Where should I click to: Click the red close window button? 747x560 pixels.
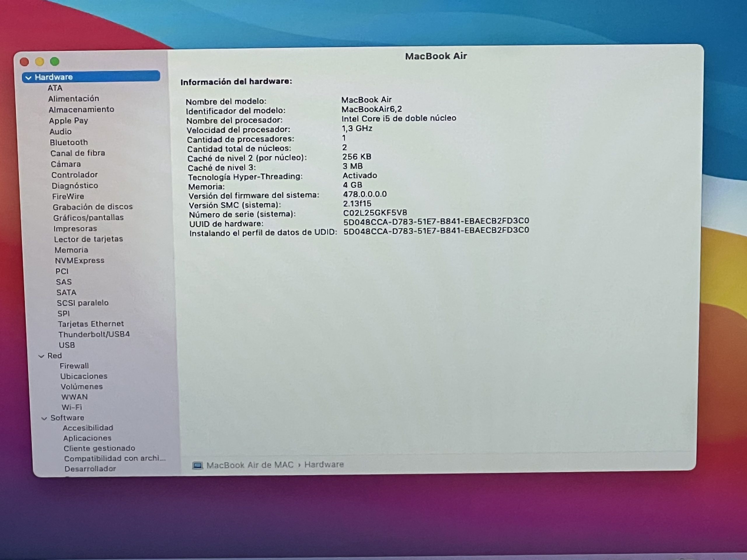(x=24, y=62)
